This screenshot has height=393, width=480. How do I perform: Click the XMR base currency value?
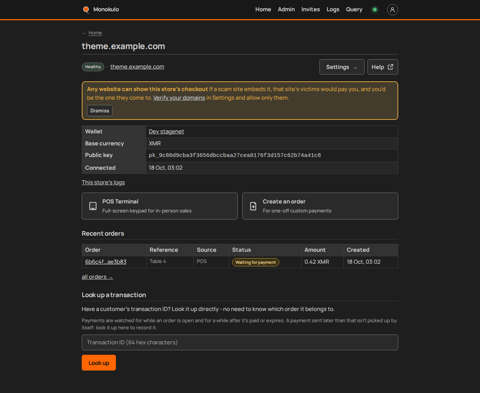(155, 143)
